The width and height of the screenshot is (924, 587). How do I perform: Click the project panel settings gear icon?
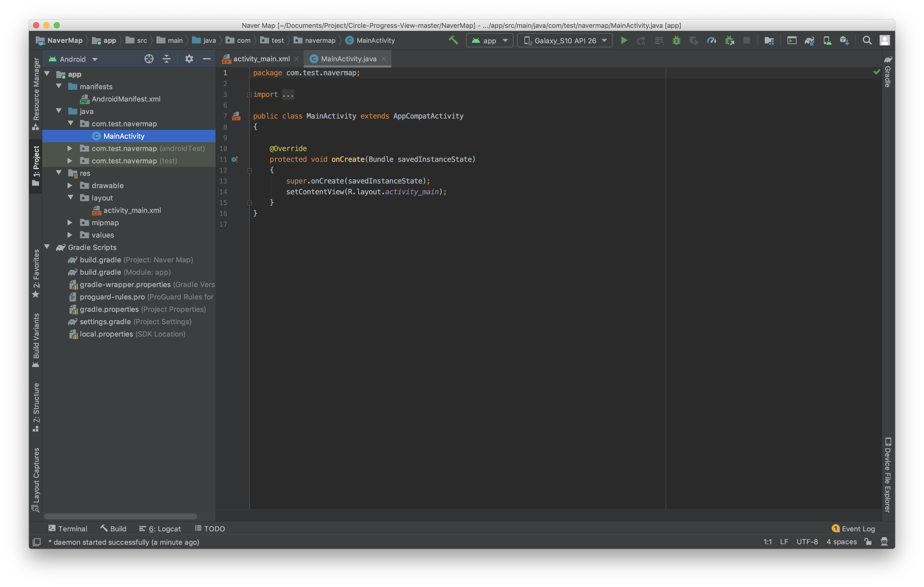[189, 59]
